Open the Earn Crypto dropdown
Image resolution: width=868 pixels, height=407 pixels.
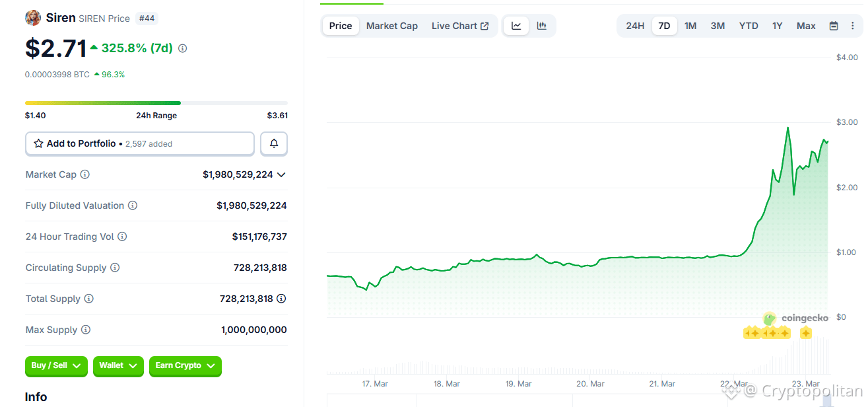[185, 366]
